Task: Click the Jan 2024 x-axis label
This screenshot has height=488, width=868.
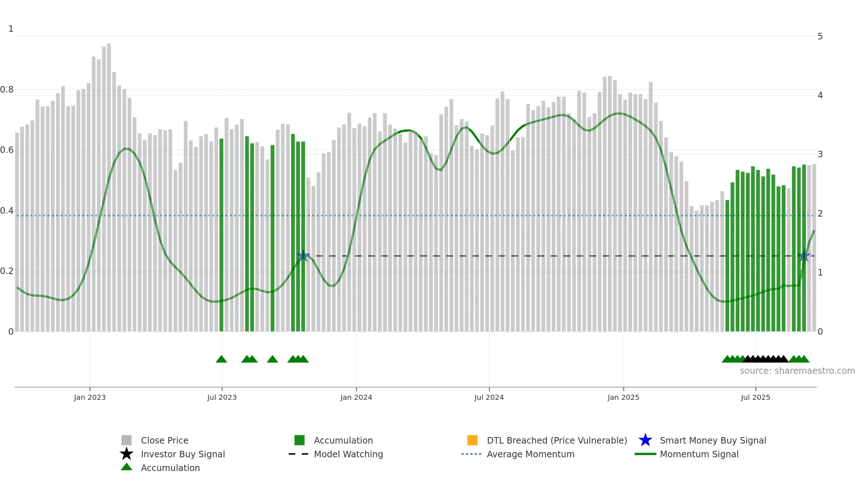Action: point(356,397)
